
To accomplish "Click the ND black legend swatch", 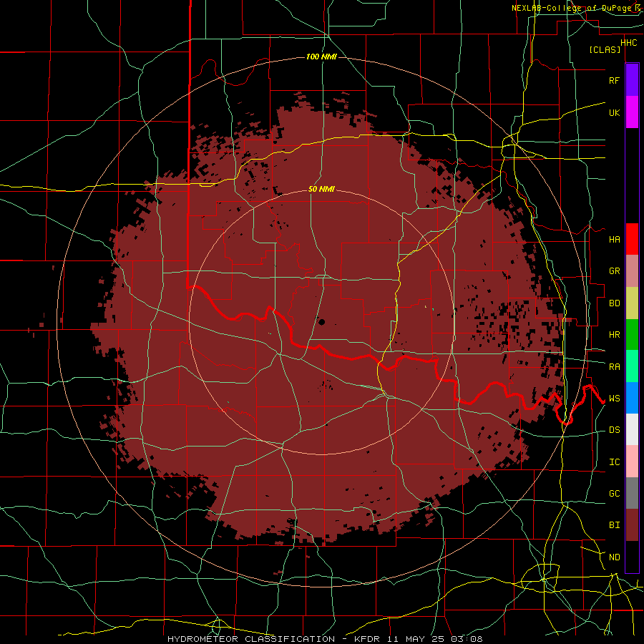I will [632, 557].
